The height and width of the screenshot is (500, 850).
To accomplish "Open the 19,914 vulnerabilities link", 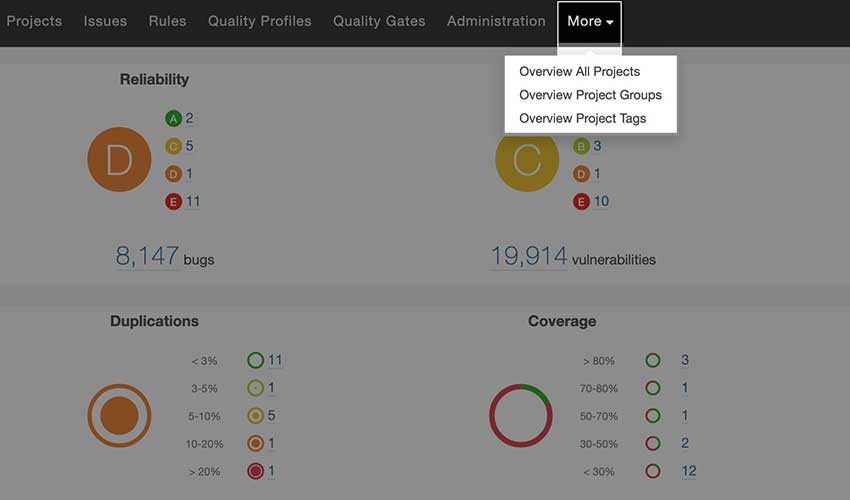I will [x=529, y=257].
